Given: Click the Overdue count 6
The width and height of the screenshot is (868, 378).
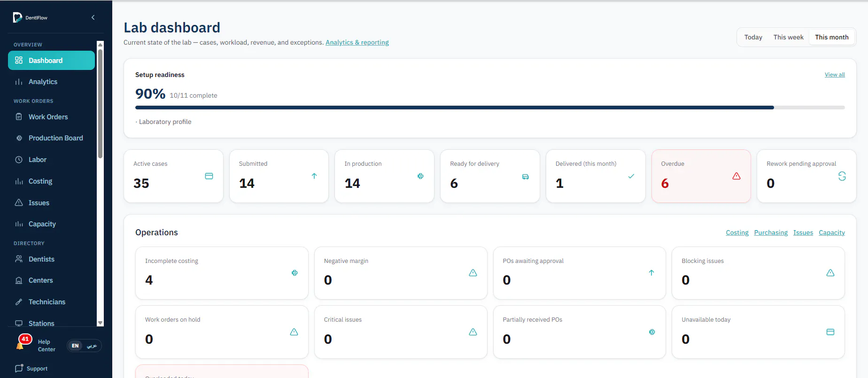Looking at the screenshot, I should pos(665,183).
